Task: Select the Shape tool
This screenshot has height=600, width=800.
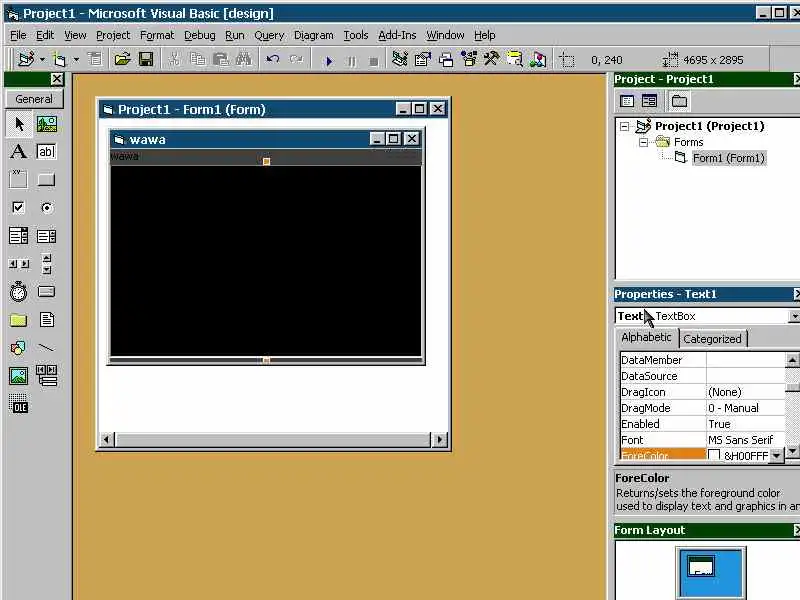Action: coord(19,348)
